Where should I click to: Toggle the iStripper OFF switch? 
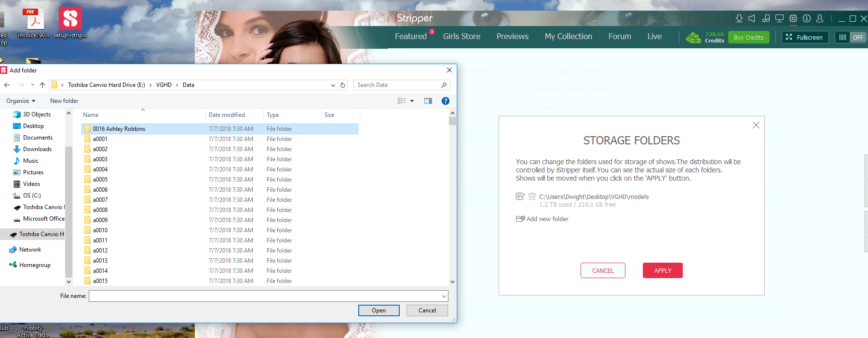(851, 37)
